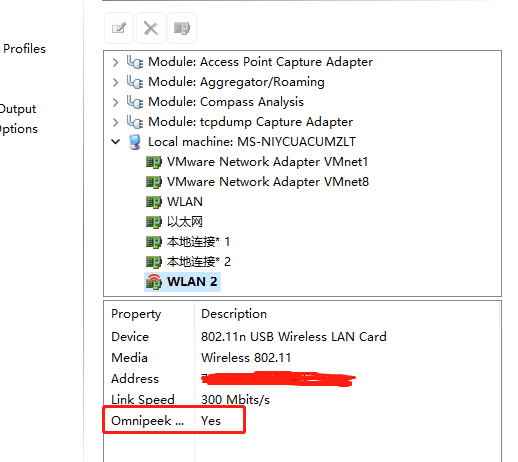Screen dimensions: 518x462
Task: Select the 本地连接* 2 adapter
Action: point(199,262)
